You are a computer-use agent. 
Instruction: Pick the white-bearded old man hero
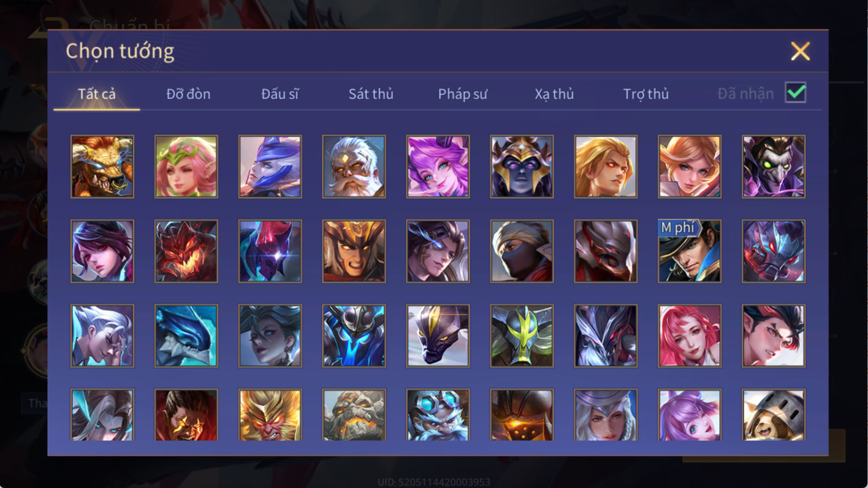[354, 166]
